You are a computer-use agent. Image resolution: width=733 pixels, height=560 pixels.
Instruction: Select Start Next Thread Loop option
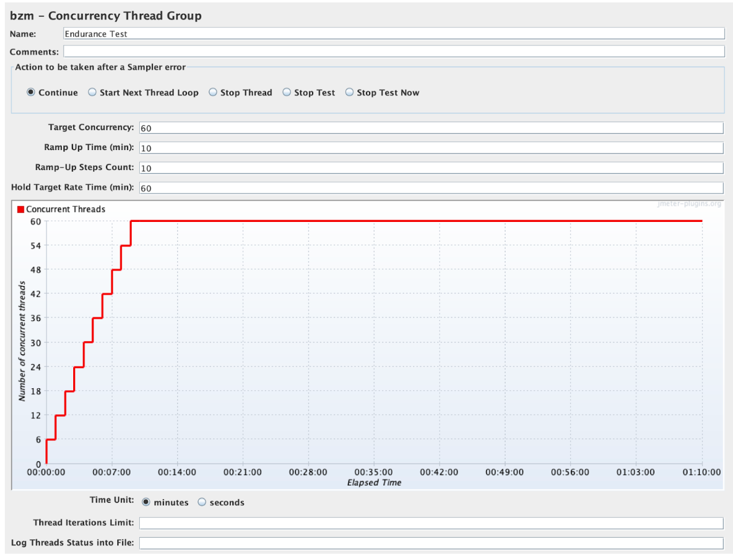[x=93, y=93]
